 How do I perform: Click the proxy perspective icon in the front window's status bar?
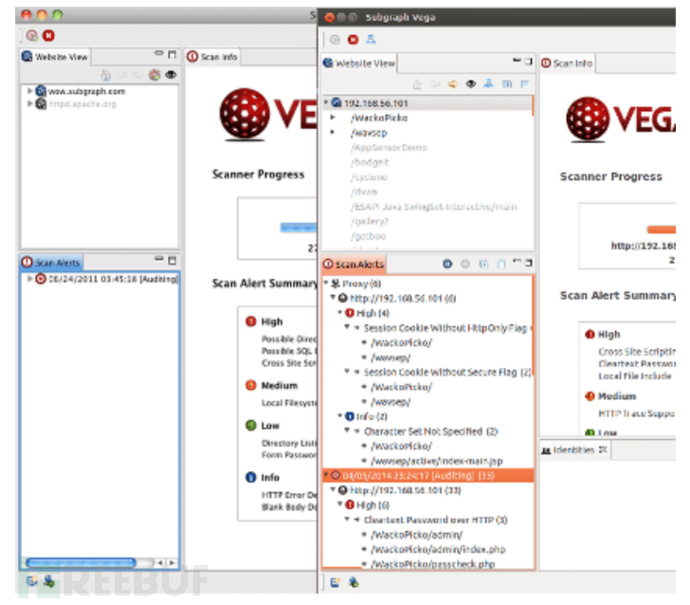353,583
